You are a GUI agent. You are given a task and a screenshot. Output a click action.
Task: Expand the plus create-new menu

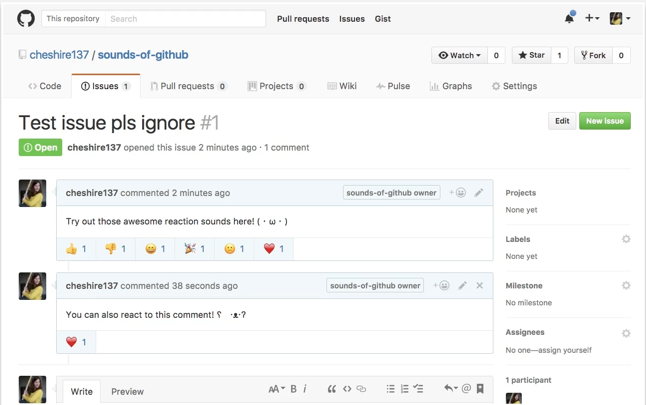click(592, 18)
